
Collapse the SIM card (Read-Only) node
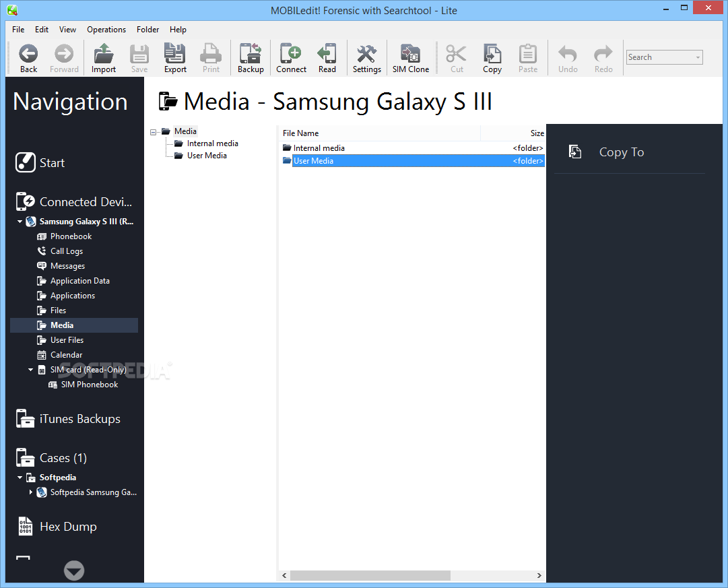[31, 370]
